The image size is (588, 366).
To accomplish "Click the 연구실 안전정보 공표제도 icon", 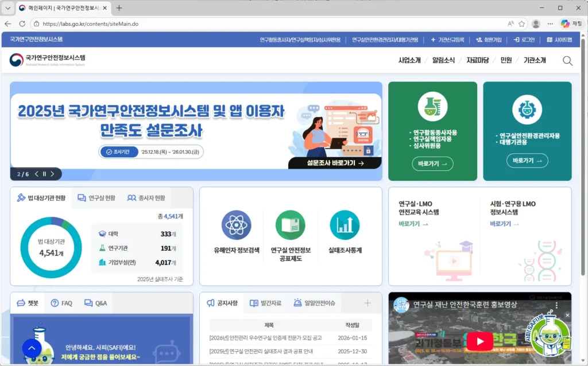I will (x=291, y=224).
